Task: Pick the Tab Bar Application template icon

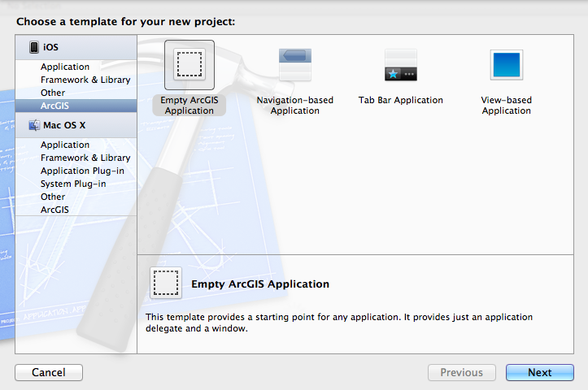Action: (400, 65)
